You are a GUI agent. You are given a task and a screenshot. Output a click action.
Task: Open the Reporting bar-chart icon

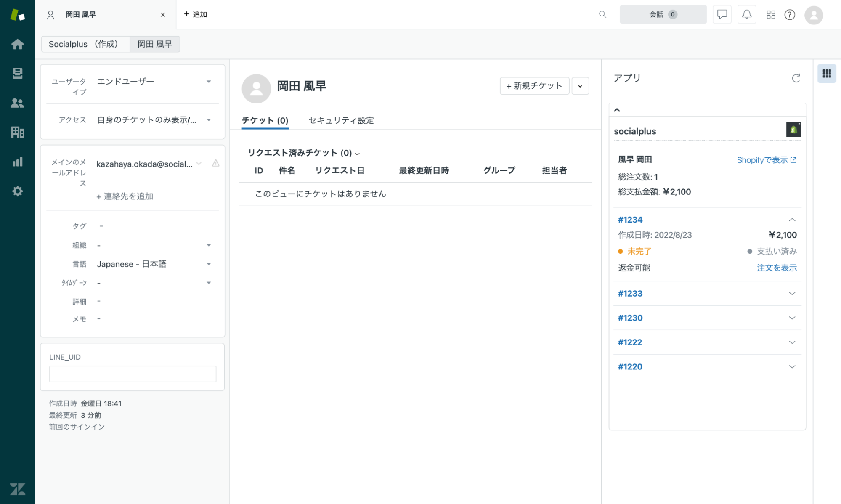[18, 162]
